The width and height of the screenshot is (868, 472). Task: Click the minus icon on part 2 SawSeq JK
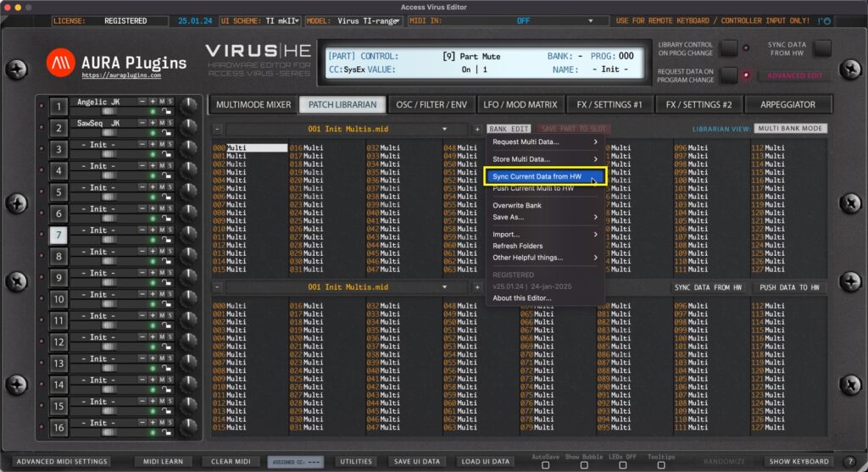[x=142, y=123]
